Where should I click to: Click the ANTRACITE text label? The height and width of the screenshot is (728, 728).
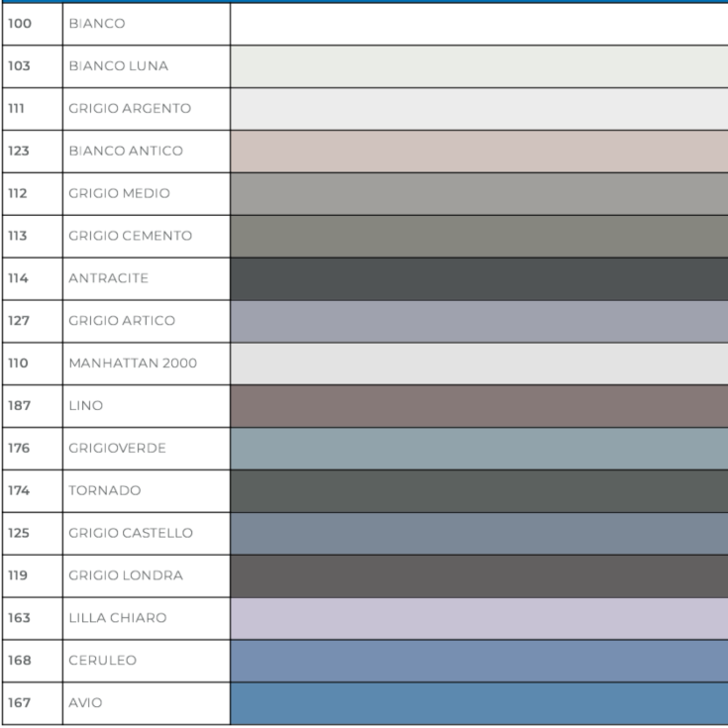pyautogui.click(x=108, y=279)
